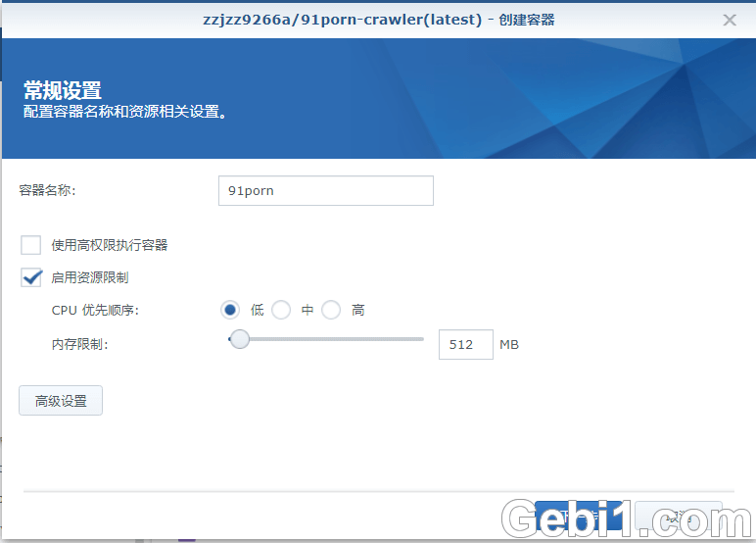Select the 低 CPU priority radio button

(230, 310)
